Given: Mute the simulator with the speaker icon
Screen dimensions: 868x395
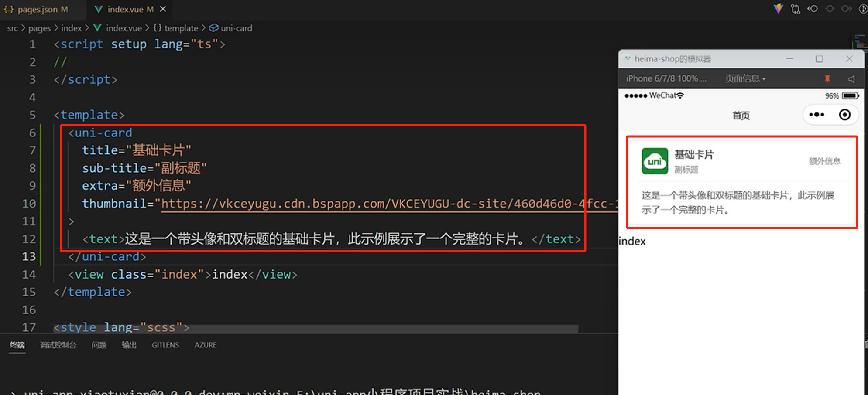Looking at the screenshot, I should (x=851, y=79).
